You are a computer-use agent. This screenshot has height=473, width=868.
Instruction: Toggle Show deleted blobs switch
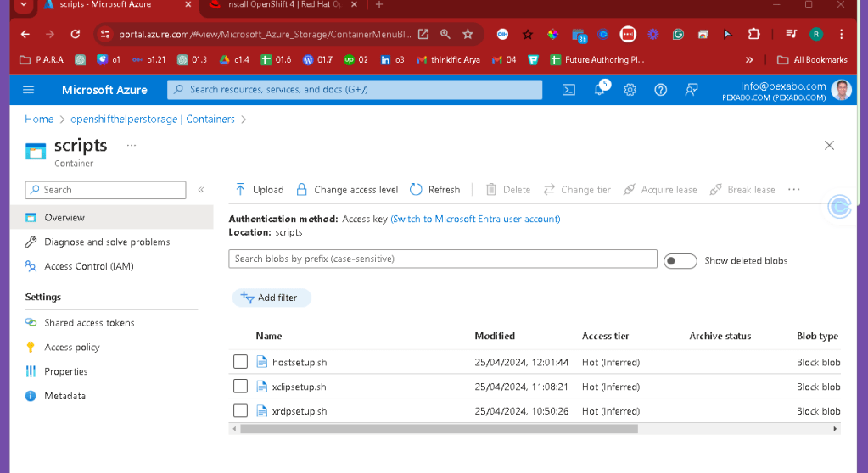tap(680, 261)
